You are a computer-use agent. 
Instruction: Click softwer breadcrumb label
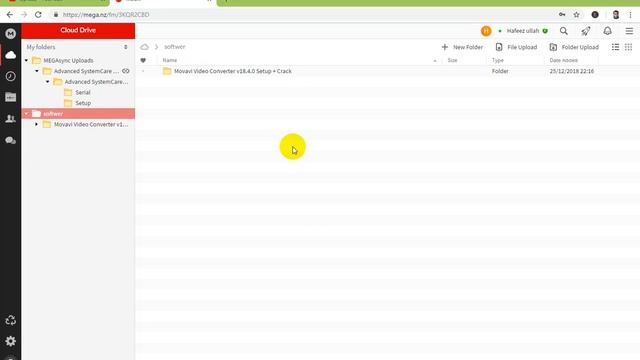(x=175, y=47)
